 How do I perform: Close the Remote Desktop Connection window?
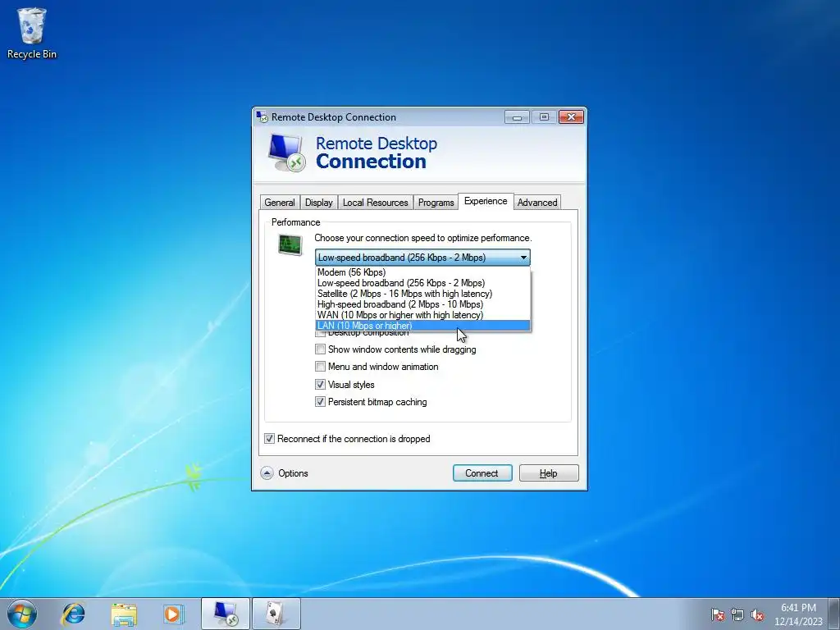(x=571, y=116)
